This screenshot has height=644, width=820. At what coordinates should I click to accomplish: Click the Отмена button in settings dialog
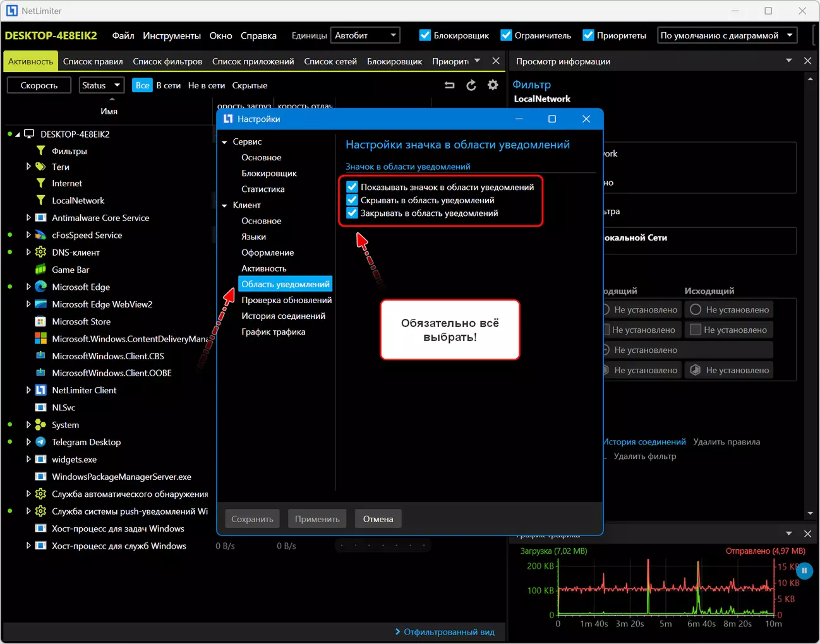click(378, 519)
